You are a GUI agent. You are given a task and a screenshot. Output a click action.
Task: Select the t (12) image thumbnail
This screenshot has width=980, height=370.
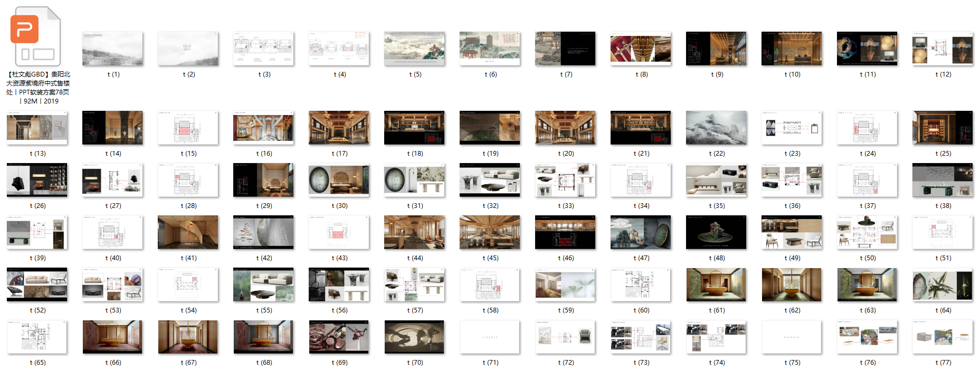[943, 49]
